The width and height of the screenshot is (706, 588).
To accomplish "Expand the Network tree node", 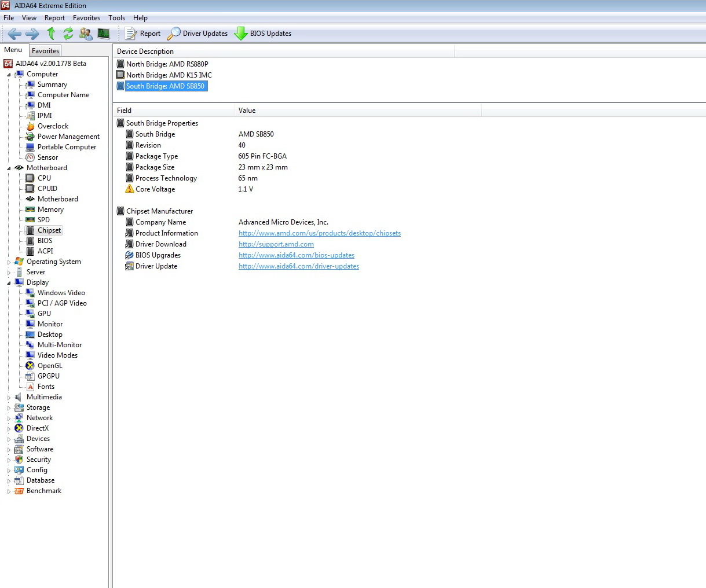I will tap(9, 418).
